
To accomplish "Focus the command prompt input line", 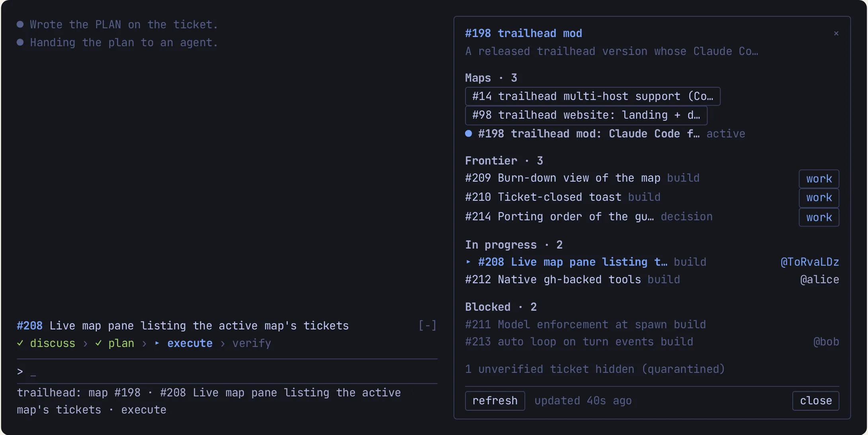I will 227,372.
